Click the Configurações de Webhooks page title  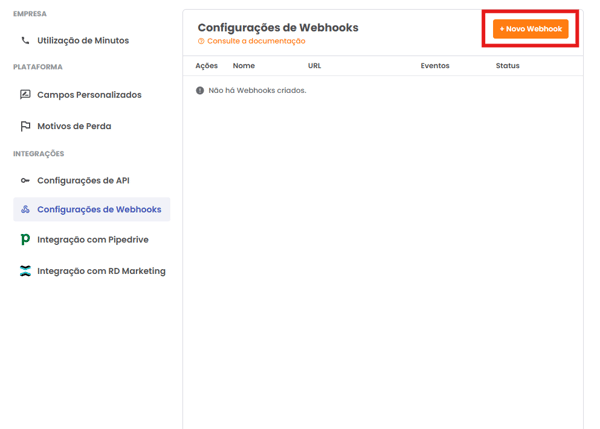(278, 28)
